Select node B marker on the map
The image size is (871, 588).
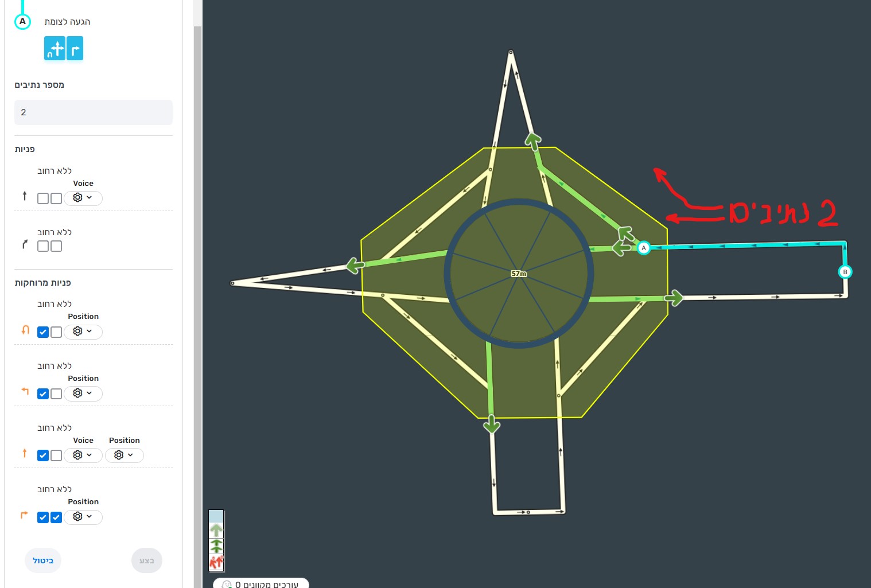pos(845,272)
